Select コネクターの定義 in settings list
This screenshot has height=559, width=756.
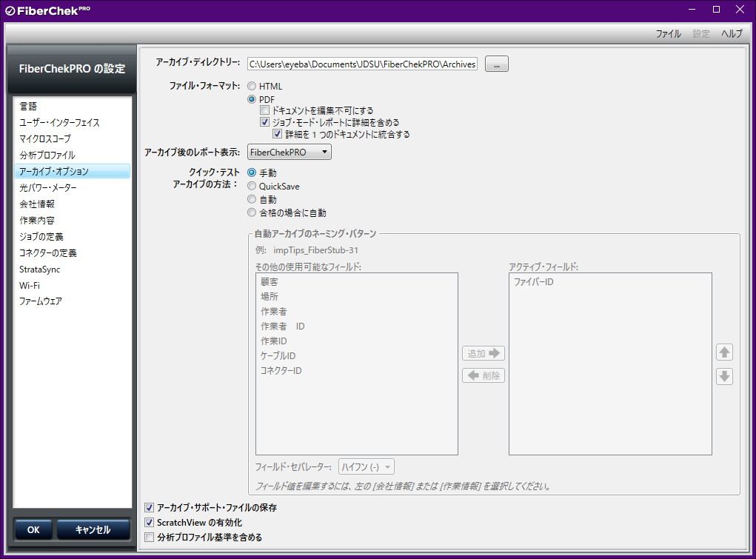pyautogui.click(x=73, y=253)
